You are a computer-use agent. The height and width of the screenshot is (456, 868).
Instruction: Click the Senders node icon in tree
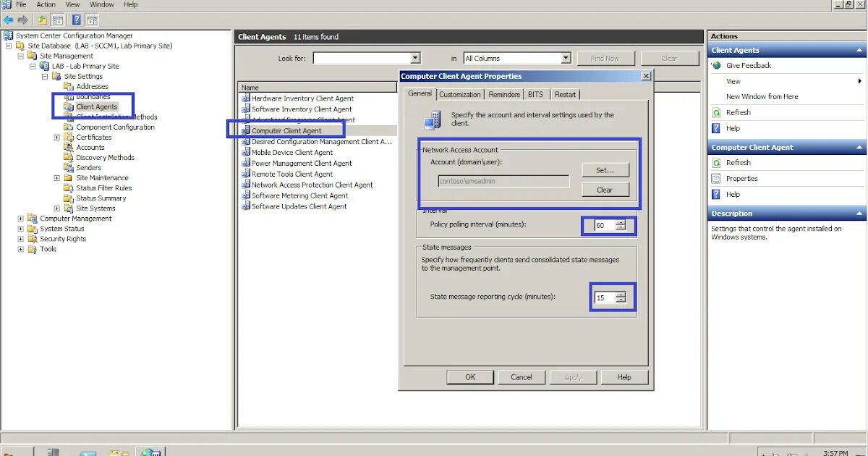coord(69,167)
